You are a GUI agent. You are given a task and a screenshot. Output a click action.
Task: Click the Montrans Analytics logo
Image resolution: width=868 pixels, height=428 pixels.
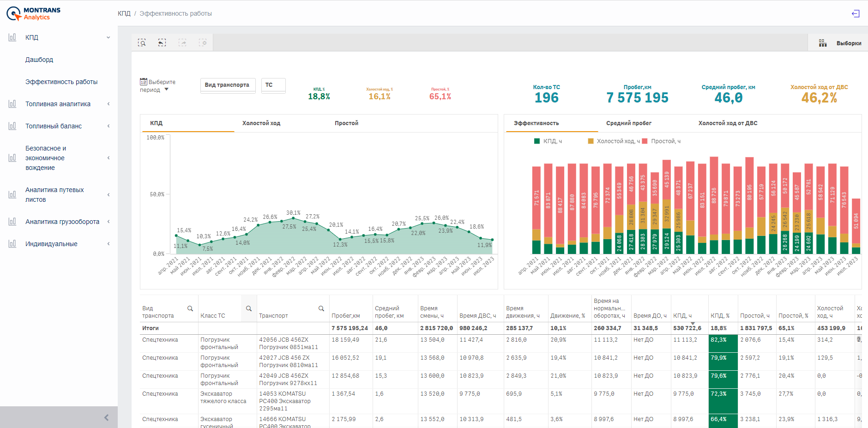point(33,13)
